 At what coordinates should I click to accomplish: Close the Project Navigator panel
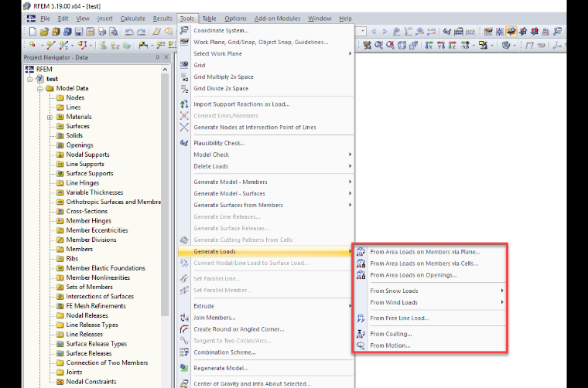pyautogui.click(x=166, y=57)
